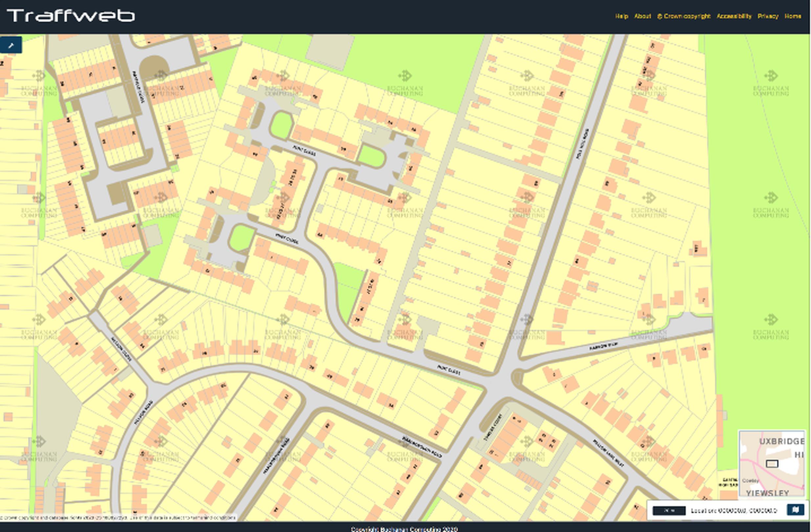811x532 pixels.
Task: Click the Yiewsley label in the minimap
Action: click(767, 493)
